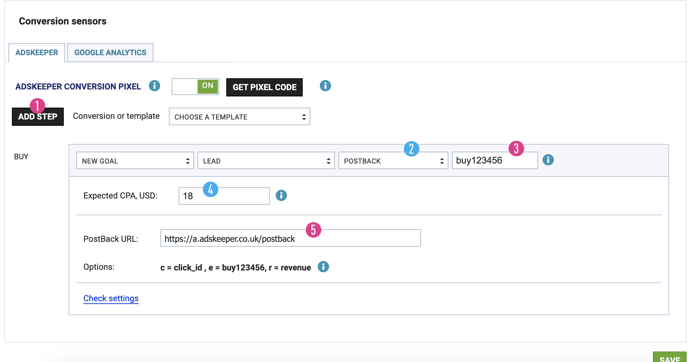
Task: Click info icon beside Adskeeper Conversion Pixel label
Action: point(154,86)
